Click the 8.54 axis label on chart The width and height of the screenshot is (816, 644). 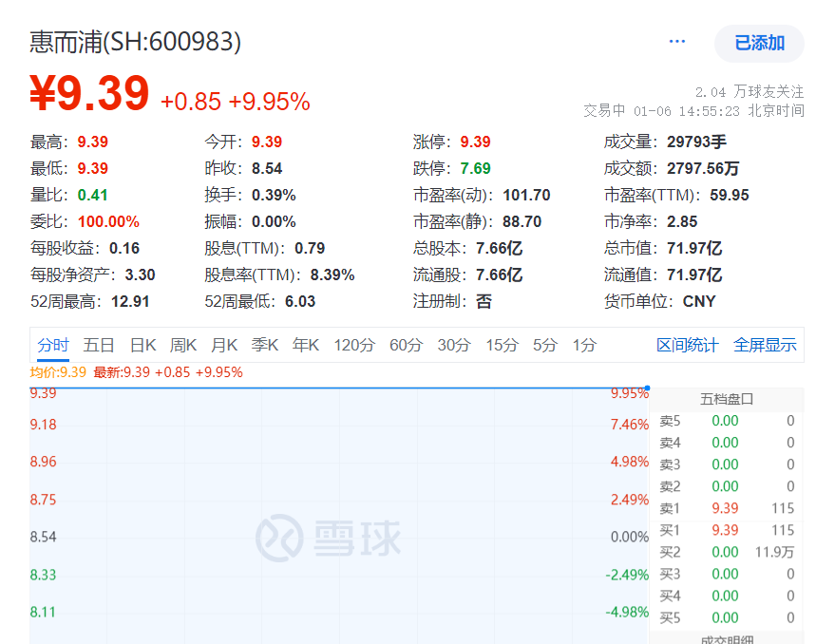click(x=43, y=537)
